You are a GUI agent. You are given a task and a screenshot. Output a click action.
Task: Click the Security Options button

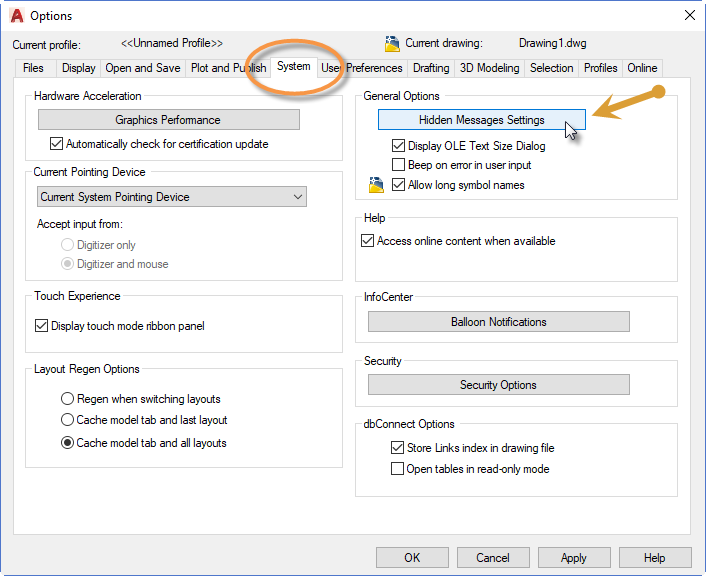click(x=498, y=385)
